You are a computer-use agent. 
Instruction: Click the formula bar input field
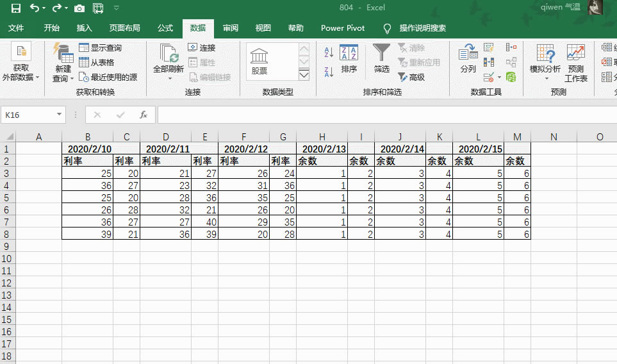[384, 115]
